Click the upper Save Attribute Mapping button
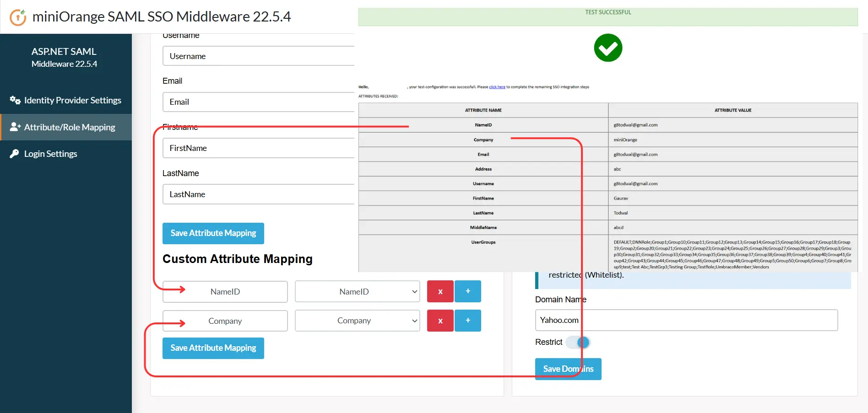868x413 pixels. point(212,233)
